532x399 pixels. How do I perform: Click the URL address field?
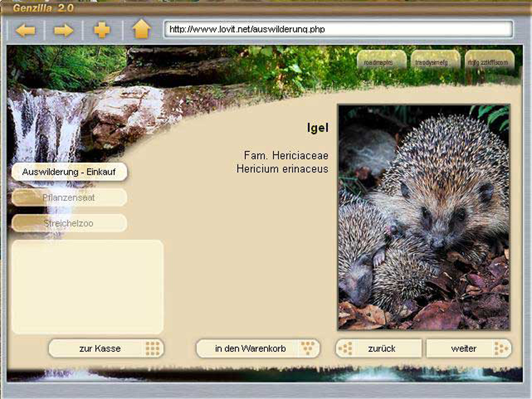coord(338,29)
